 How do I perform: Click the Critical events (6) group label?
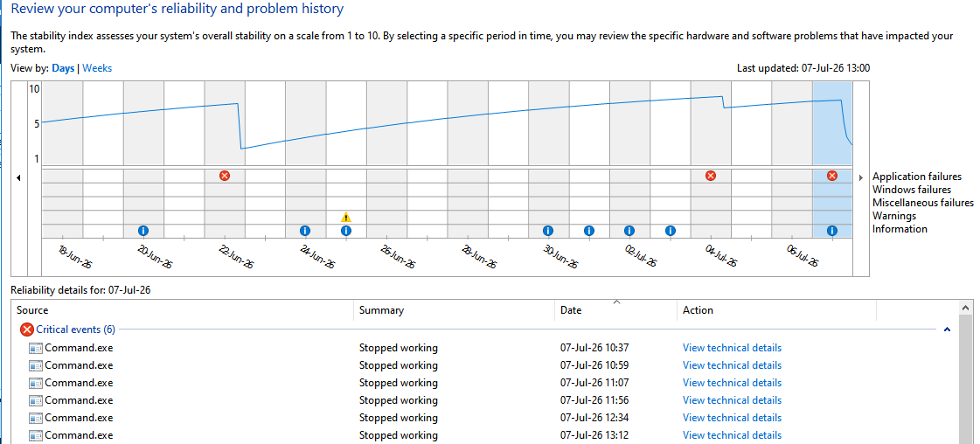point(76,330)
